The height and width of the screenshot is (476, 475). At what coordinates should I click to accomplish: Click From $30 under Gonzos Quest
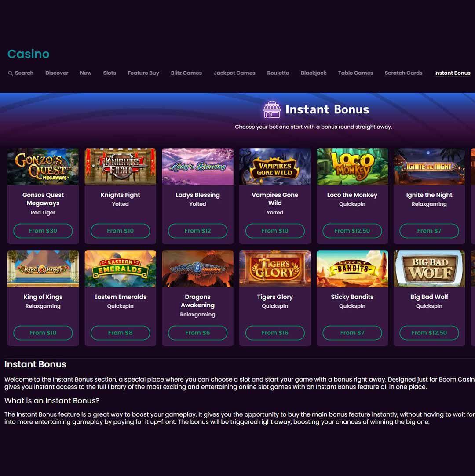pos(43,231)
